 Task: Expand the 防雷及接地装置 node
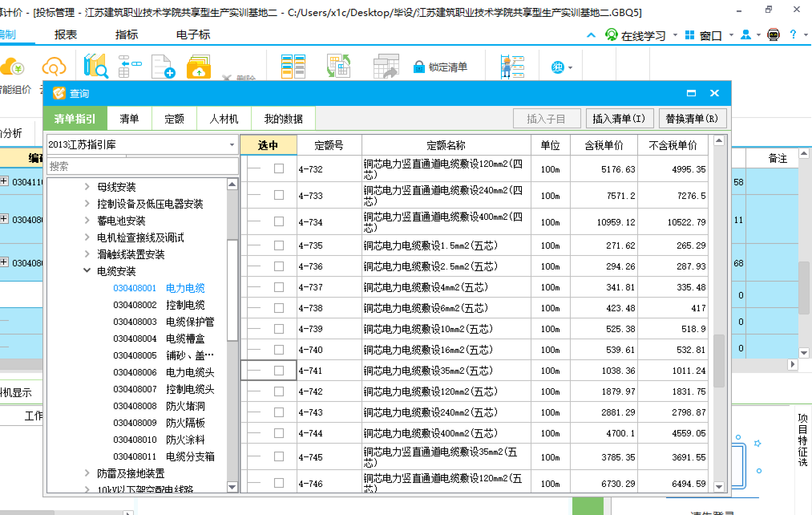tap(87, 473)
